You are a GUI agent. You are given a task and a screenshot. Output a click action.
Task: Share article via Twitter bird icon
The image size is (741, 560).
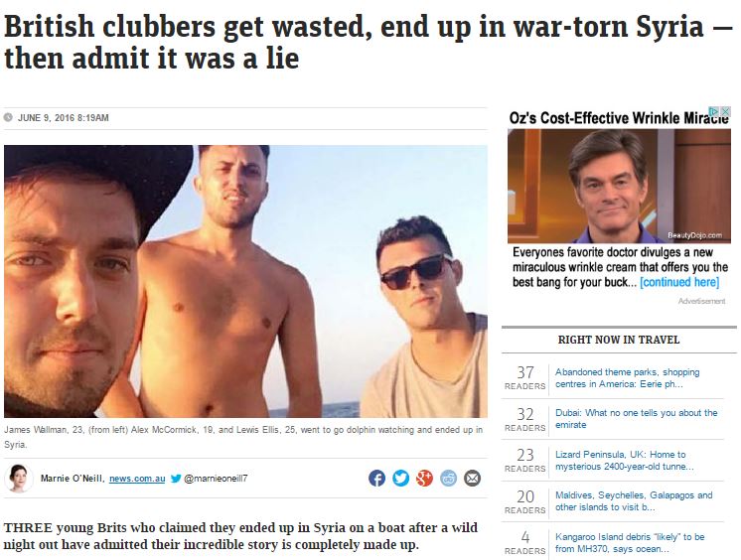coord(400,479)
